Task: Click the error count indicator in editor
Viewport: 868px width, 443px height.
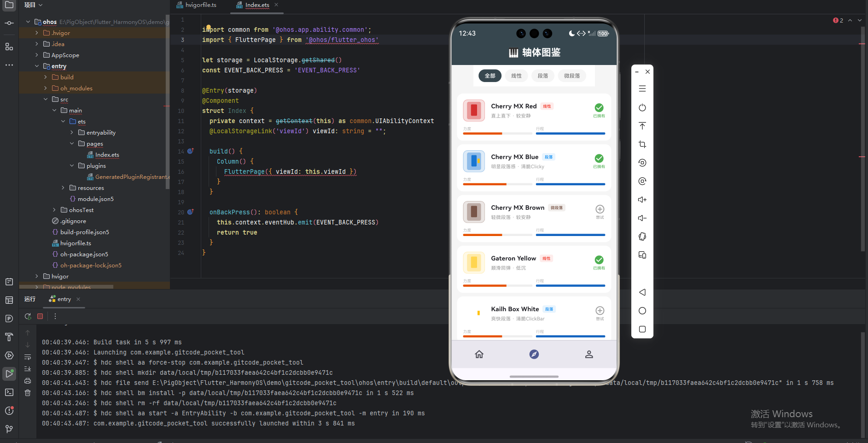Action: 838,20
